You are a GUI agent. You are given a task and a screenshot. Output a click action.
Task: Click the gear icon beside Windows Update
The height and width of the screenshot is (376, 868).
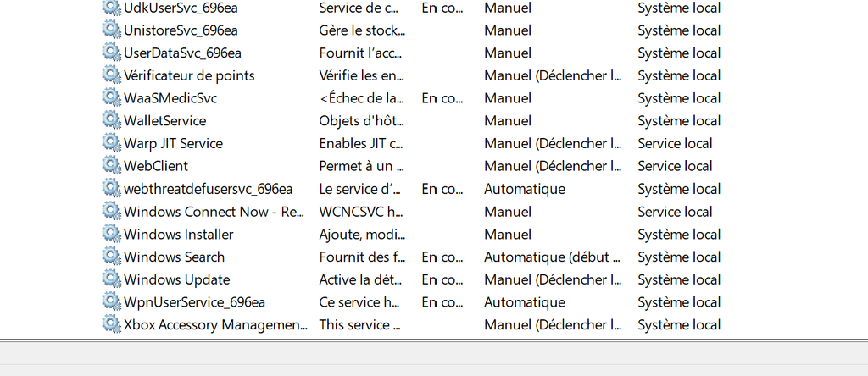[x=111, y=279]
